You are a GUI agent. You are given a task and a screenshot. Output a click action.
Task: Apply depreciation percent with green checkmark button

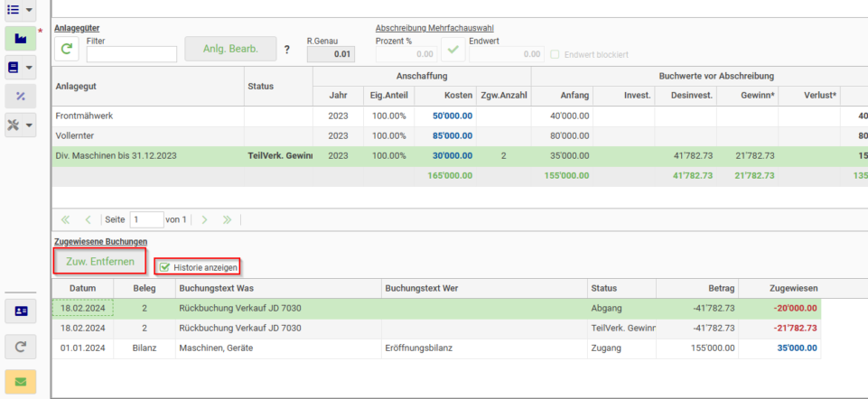(453, 49)
